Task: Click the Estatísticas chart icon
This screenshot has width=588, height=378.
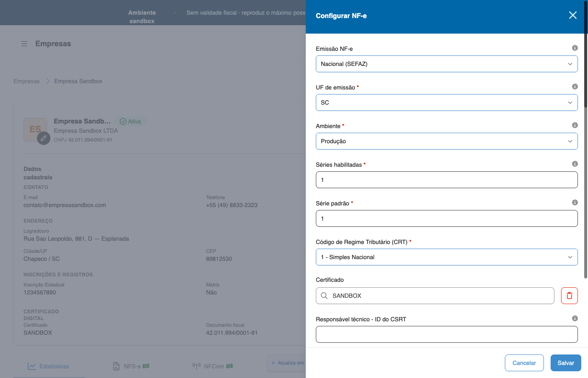Action: (x=32, y=366)
